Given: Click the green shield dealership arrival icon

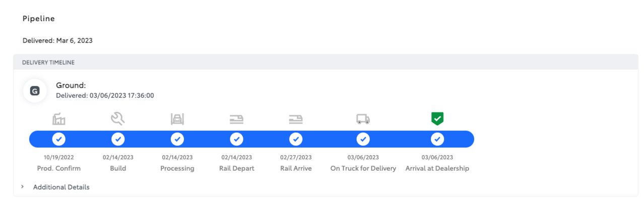Looking at the screenshot, I should coord(437,119).
